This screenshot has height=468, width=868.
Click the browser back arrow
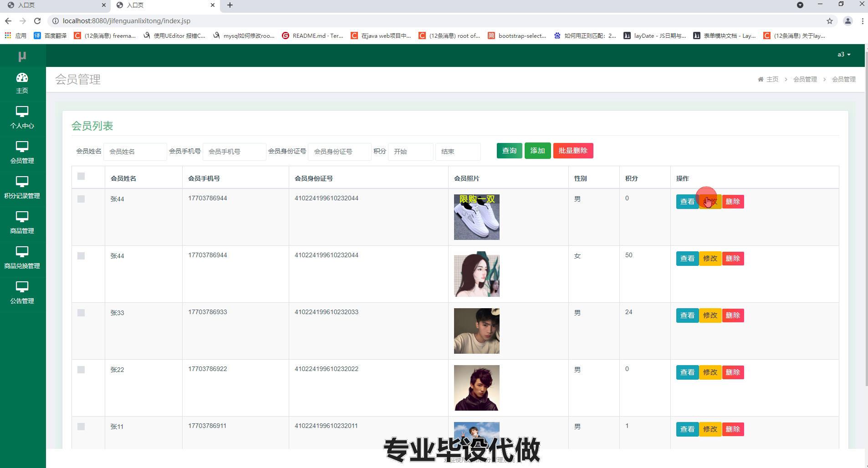[8, 21]
